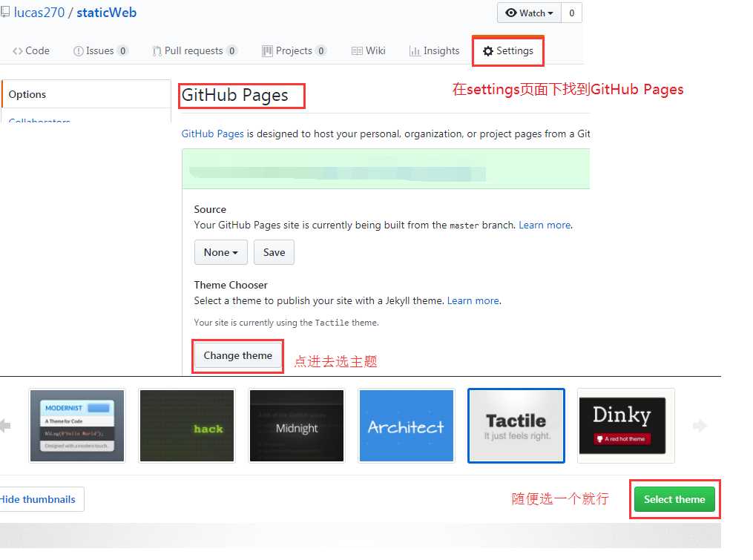The width and height of the screenshot is (753, 560).
Task: Open the GitHub Pages help link
Action: (x=212, y=134)
